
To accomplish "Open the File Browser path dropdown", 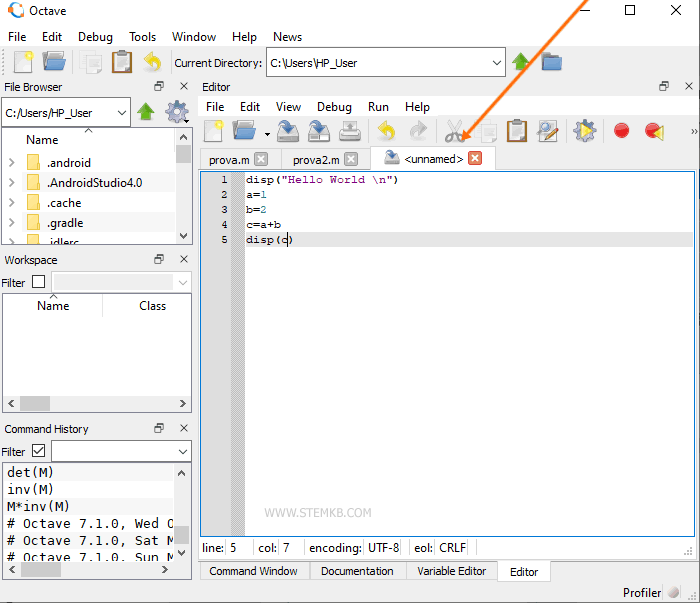I will (121, 113).
